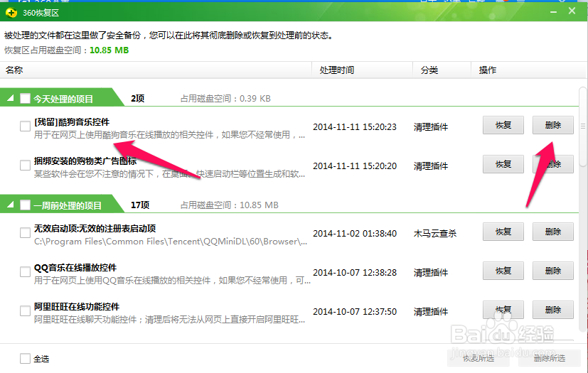Select 无效启动项:无效的注册表启动项 title
The height and width of the screenshot is (373, 588).
coord(95,228)
